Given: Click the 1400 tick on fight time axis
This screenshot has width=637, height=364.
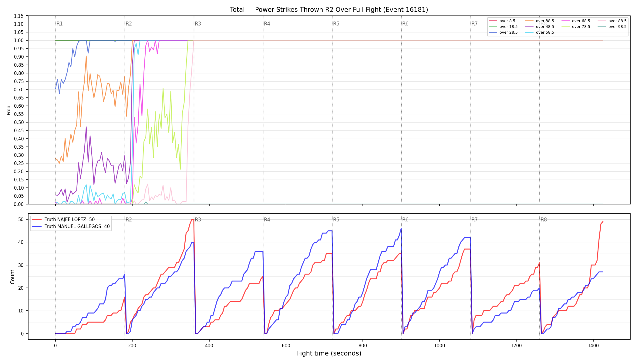Looking at the screenshot, I should 593,345.
